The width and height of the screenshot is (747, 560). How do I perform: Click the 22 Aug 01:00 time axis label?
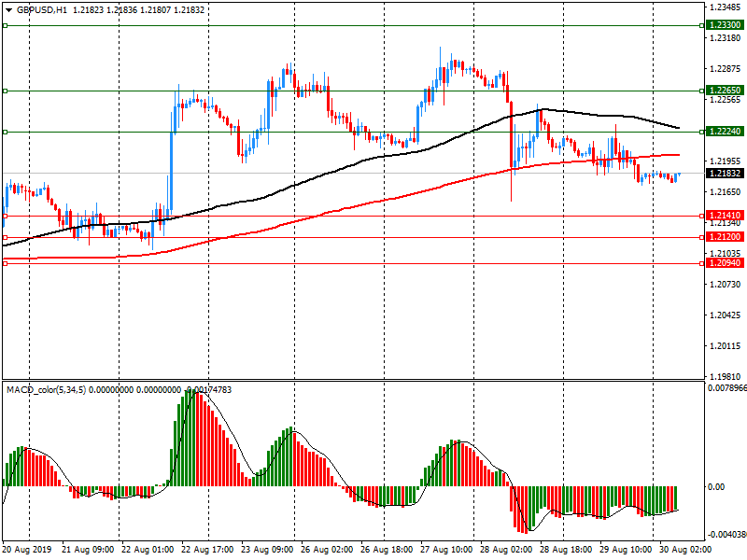(148, 550)
